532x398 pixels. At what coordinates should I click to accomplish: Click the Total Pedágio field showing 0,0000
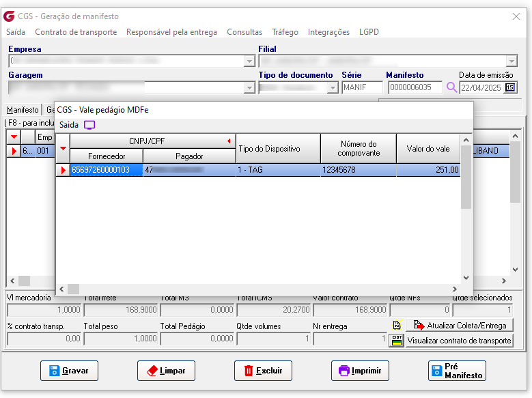(197, 339)
